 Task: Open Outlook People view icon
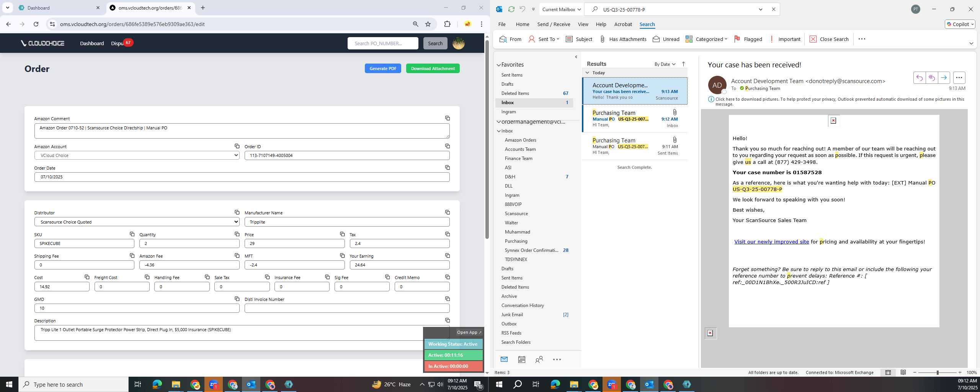tap(539, 359)
